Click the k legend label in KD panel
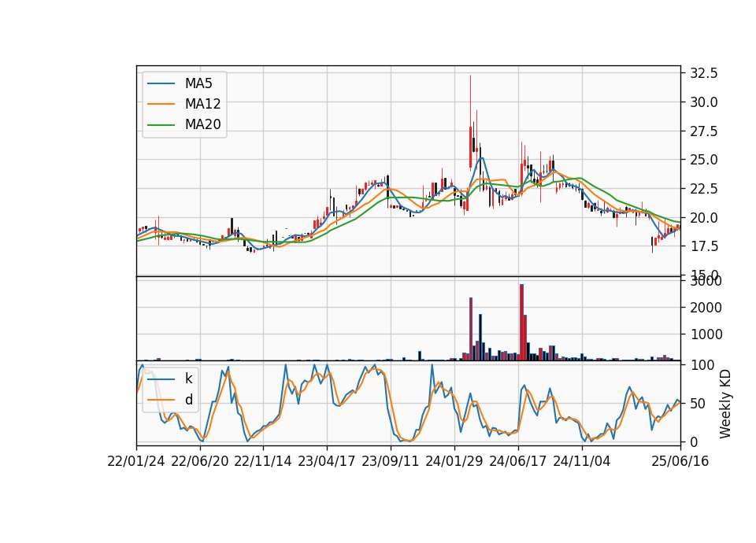This screenshot has height=543, width=756. [188, 379]
